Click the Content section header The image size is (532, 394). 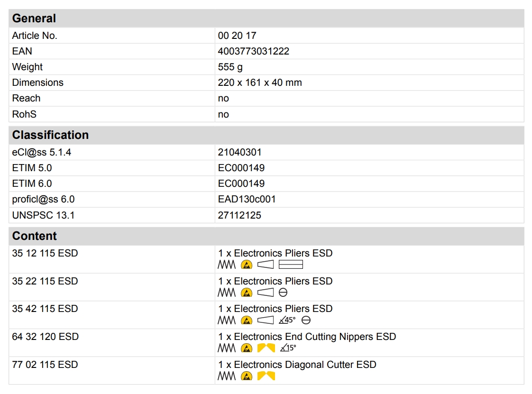(34, 236)
